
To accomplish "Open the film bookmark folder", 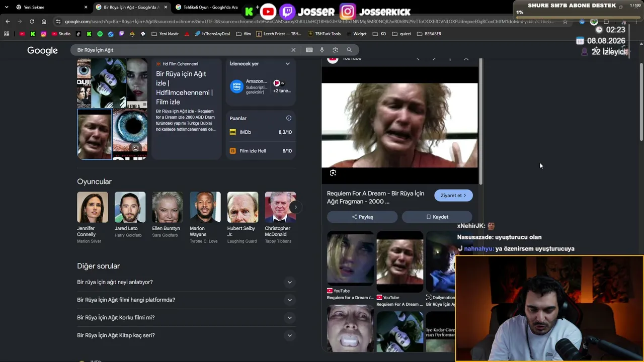I will (x=244, y=34).
